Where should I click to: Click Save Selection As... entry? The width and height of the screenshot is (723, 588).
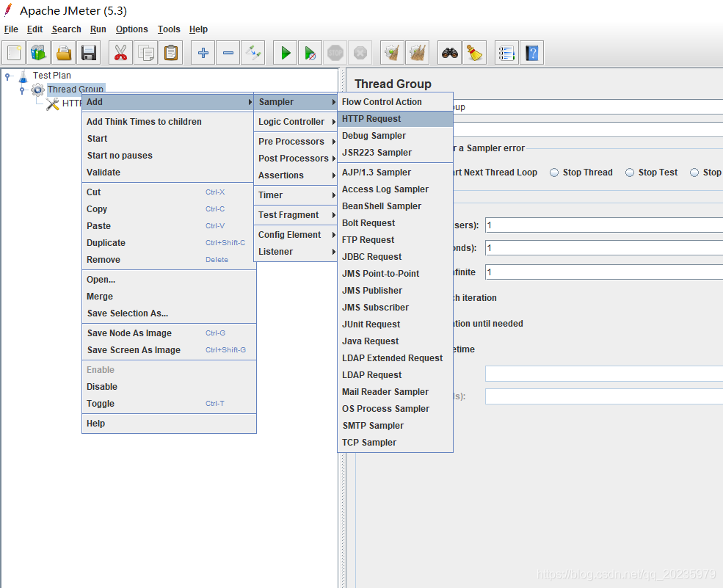[169, 313]
